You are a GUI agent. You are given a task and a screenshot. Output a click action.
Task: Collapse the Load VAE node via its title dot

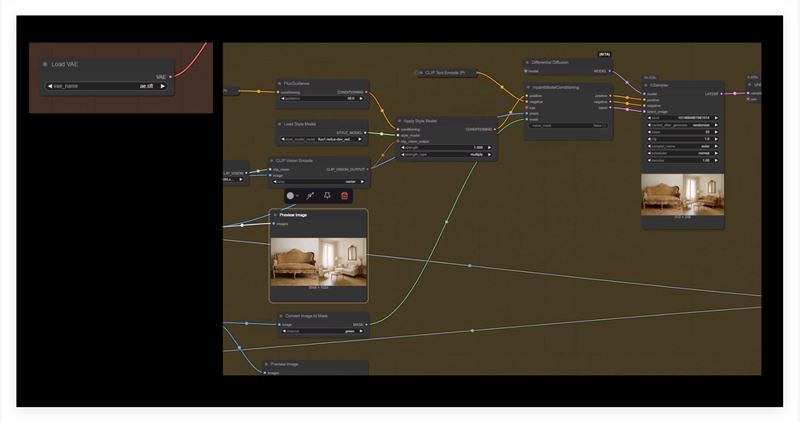[x=45, y=64]
